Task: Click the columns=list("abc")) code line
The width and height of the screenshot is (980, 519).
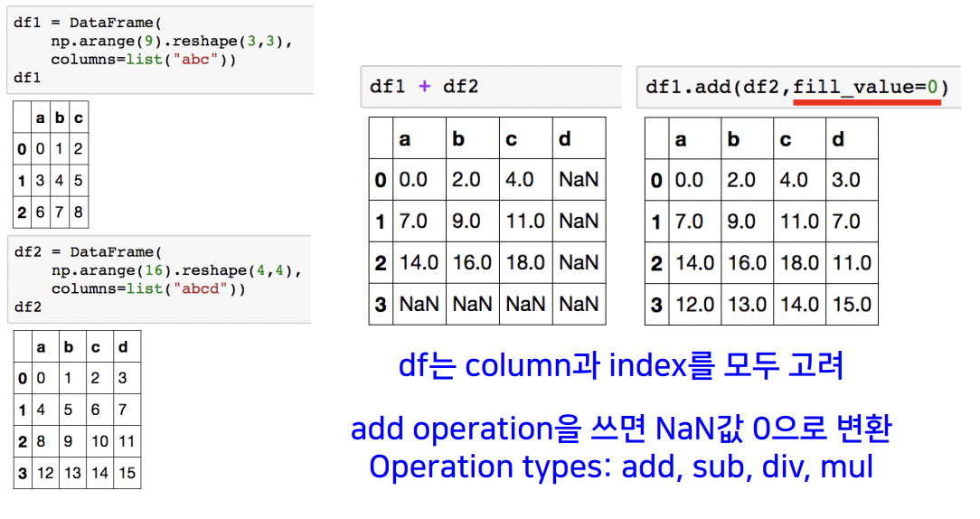Action: coord(144,60)
